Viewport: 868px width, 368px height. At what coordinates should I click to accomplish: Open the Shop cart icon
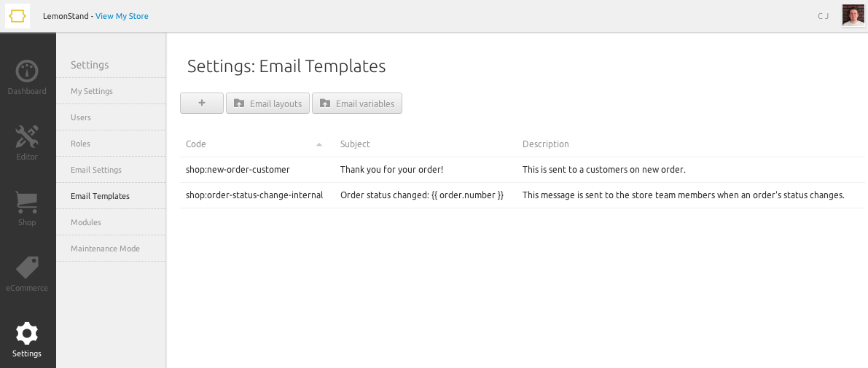pos(26,203)
